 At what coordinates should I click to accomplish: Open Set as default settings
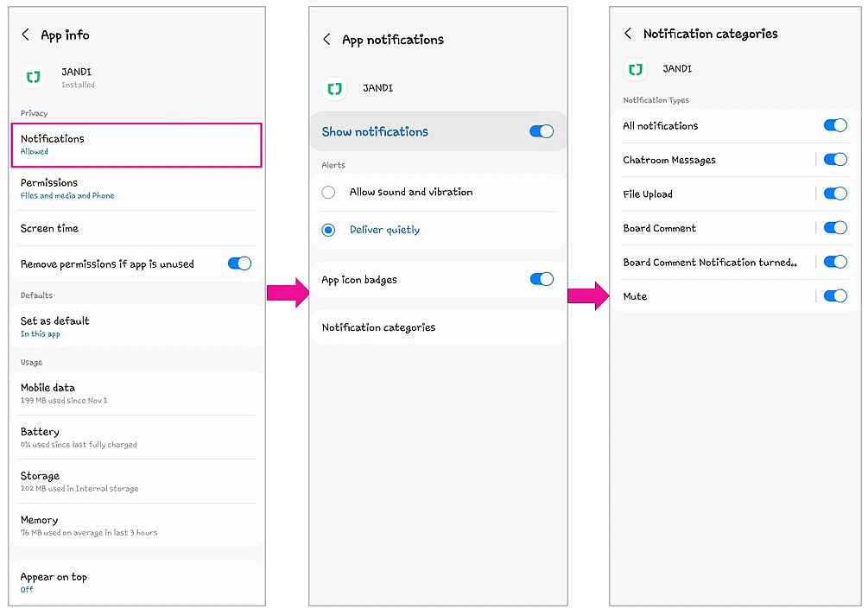coord(136,326)
